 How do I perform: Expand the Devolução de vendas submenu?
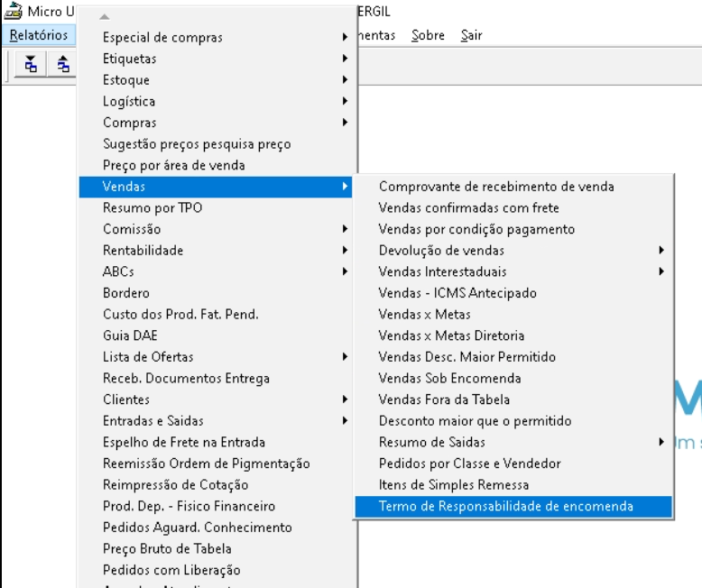(x=441, y=251)
